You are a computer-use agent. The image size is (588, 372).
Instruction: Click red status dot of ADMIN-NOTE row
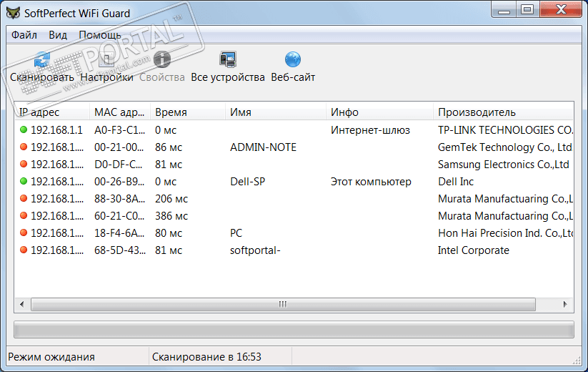pyautogui.click(x=24, y=147)
